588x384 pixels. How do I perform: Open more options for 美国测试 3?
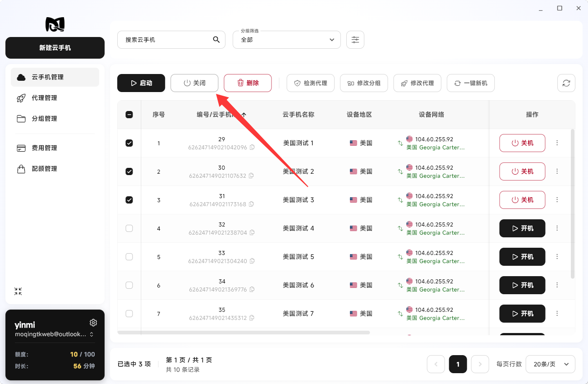[557, 200]
